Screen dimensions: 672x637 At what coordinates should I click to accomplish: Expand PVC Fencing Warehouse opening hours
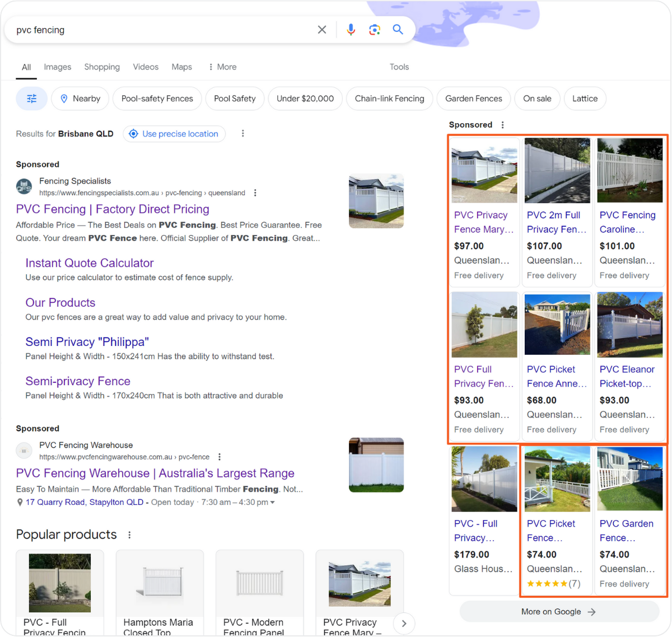(x=273, y=503)
